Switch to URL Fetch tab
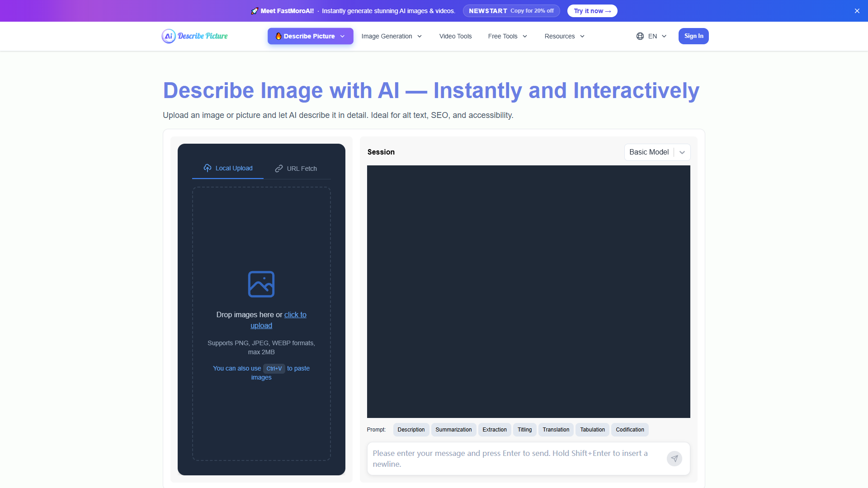 click(x=296, y=169)
